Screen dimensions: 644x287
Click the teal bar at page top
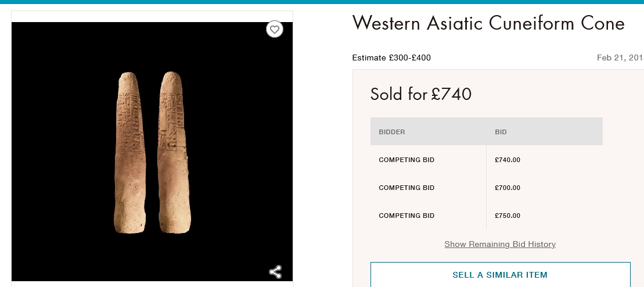click(x=322, y=2)
